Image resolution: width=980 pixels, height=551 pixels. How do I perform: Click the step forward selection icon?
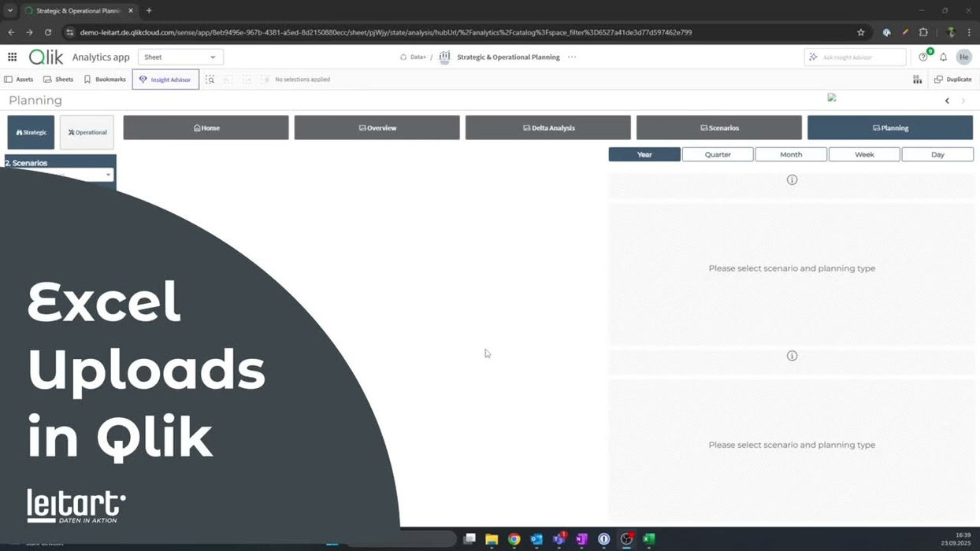click(247, 80)
